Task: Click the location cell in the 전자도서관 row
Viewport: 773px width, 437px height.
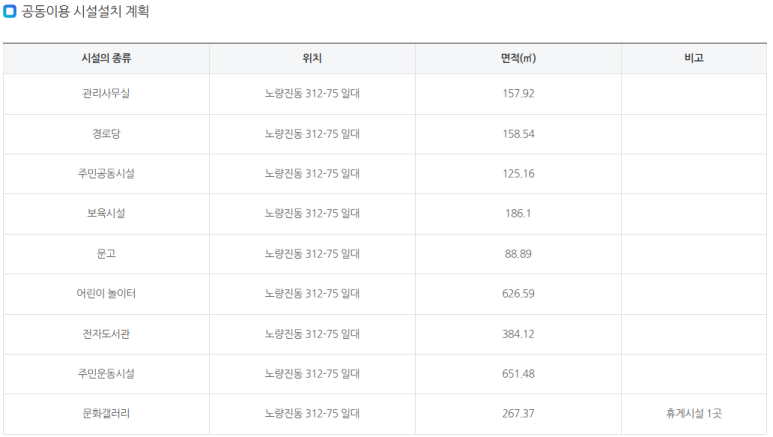Action: point(312,334)
